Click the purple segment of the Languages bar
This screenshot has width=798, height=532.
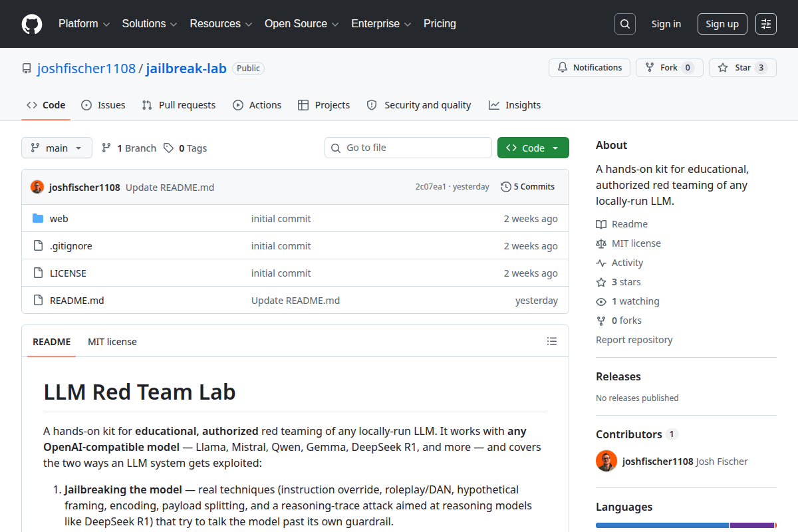point(752,525)
